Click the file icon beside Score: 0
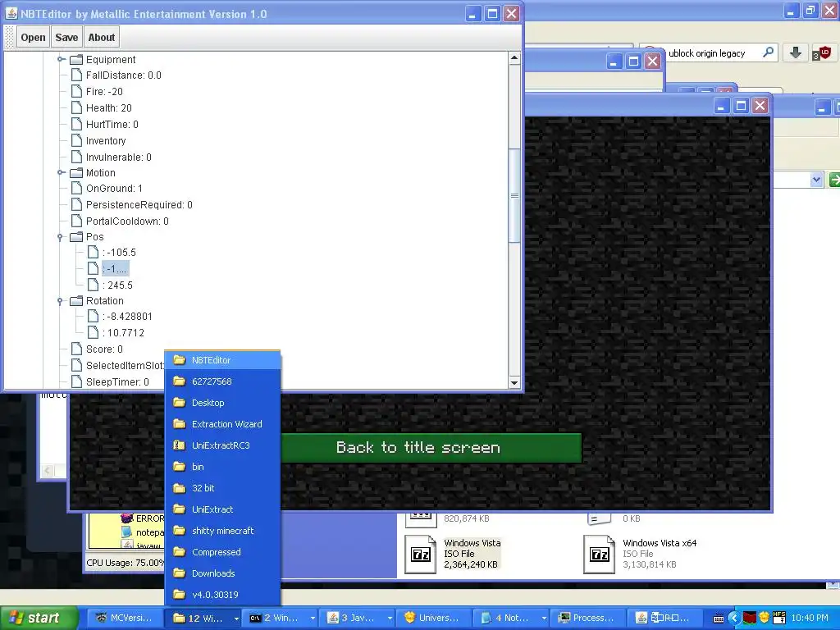This screenshot has width=840, height=630. click(x=76, y=349)
